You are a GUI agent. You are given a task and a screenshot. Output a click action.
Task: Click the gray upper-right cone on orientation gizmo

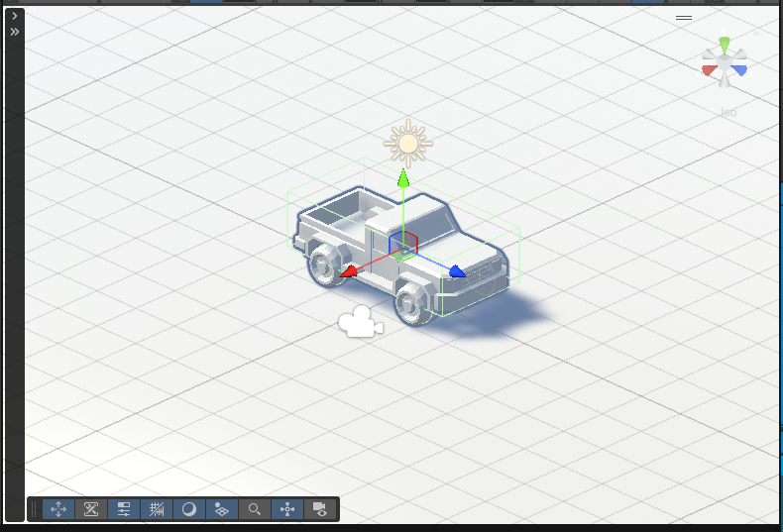tap(738, 54)
